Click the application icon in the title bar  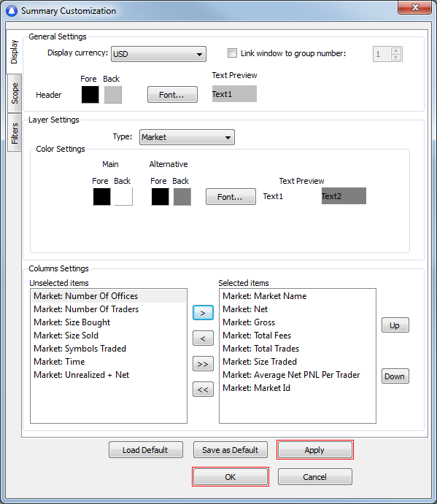click(12, 11)
